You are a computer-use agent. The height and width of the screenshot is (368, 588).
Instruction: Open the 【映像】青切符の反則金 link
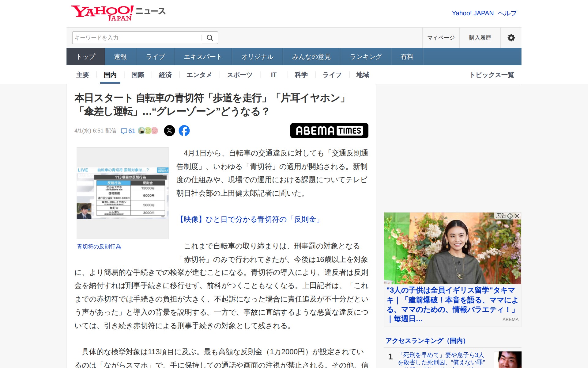(x=249, y=219)
